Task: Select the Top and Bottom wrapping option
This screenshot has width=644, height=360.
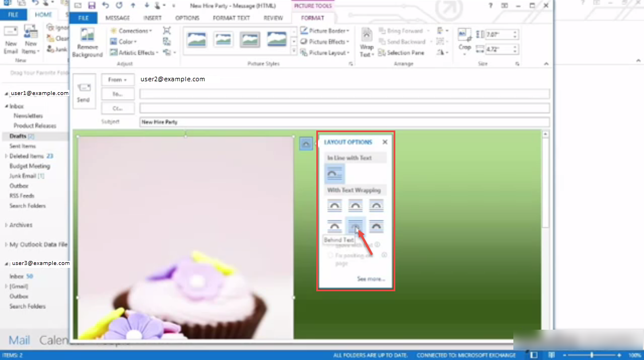Action: click(335, 226)
